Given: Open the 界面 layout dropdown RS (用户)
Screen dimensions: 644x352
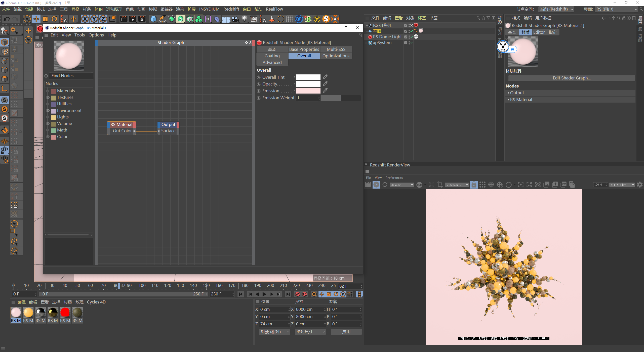Looking at the screenshot, I should [616, 9].
